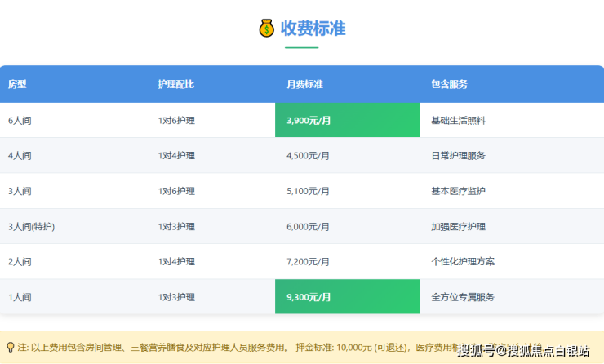Click the 包含服务 column header
The width and height of the screenshot is (604, 364).
tap(449, 84)
